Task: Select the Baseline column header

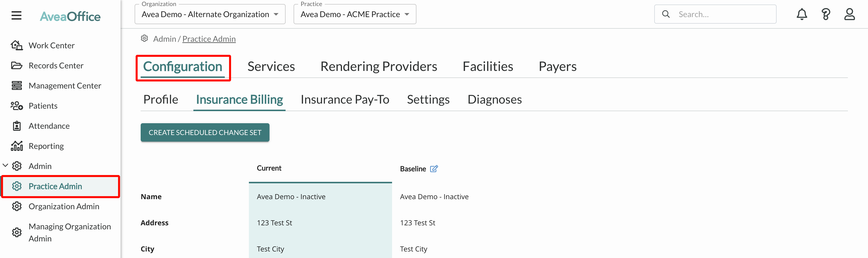Action: 413,169
